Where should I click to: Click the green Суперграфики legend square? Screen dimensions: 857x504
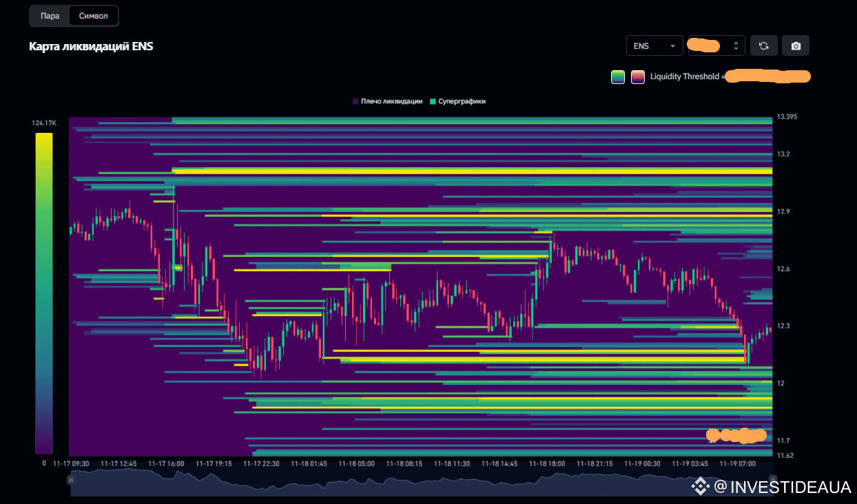click(433, 101)
